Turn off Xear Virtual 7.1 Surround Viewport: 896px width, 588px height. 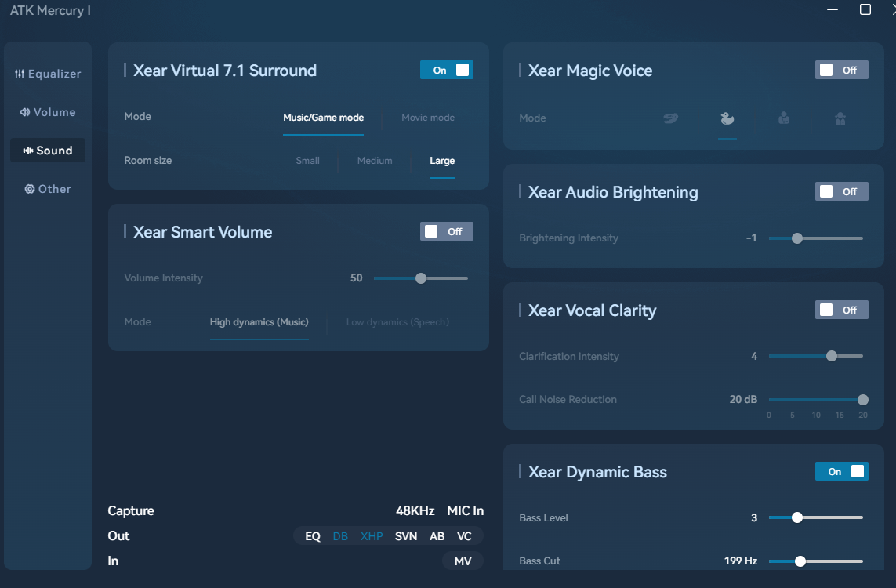446,70
